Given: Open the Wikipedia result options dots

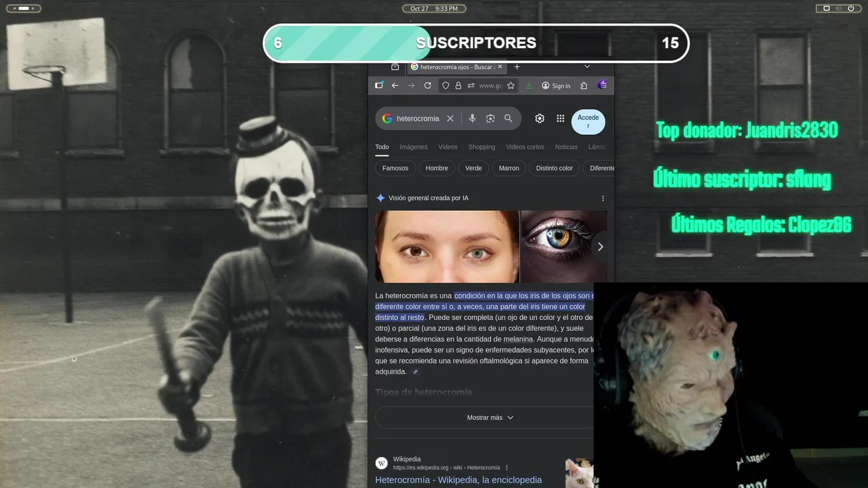Looking at the screenshot, I should pyautogui.click(x=507, y=468).
